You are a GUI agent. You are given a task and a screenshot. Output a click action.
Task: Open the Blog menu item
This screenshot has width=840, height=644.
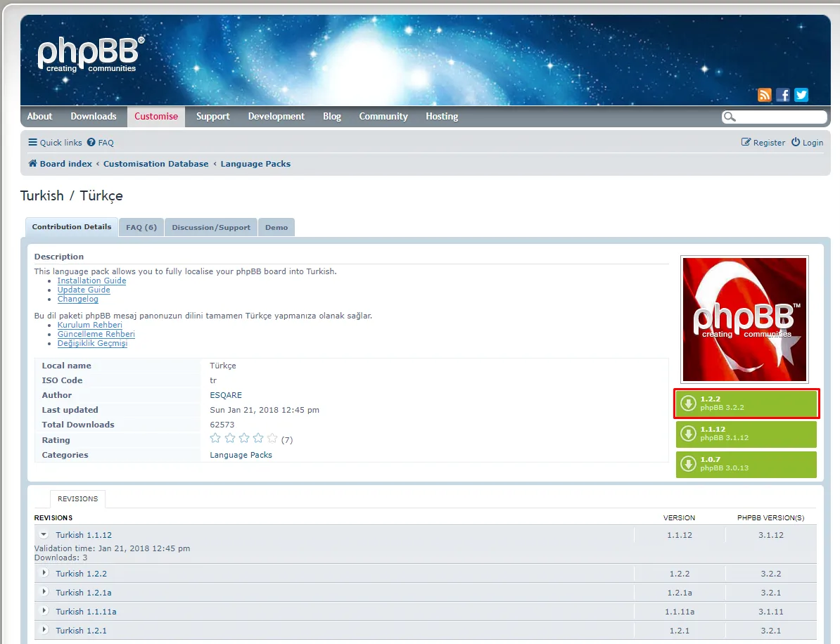331,116
